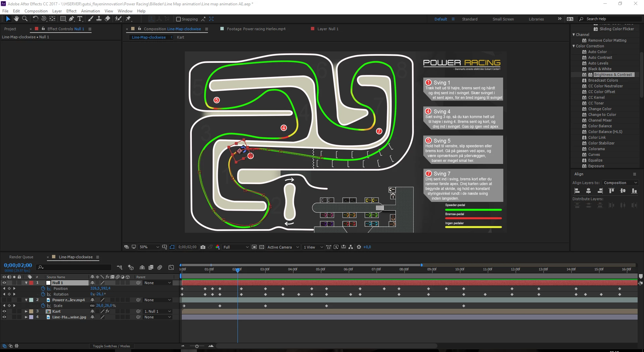Select the Zoom magnifier tool
This screenshot has width=644, height=352.
[24, 19]
